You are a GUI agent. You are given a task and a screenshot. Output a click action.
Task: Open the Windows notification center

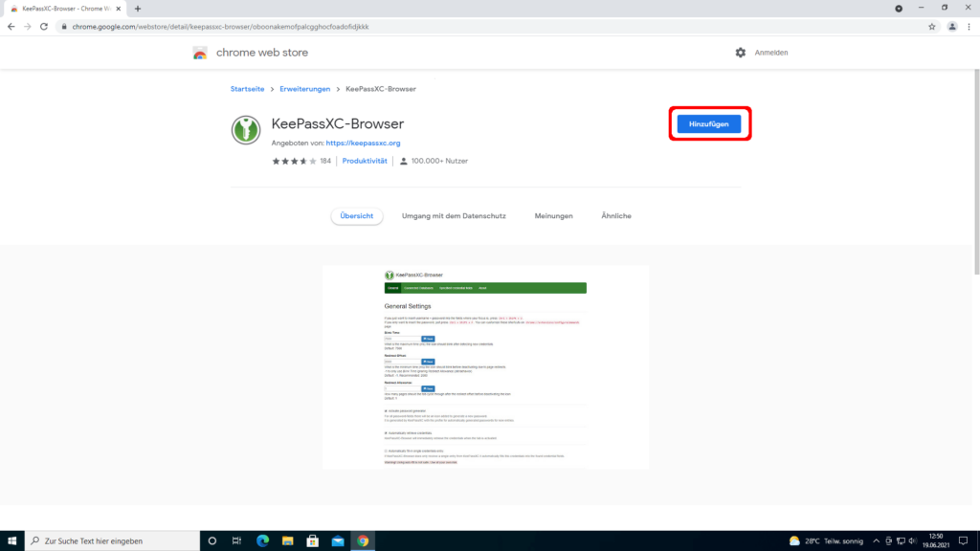[x=963, y=541]
